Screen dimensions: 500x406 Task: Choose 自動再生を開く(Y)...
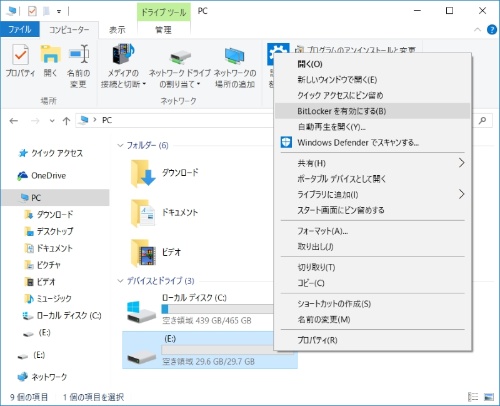coord(373,127)
